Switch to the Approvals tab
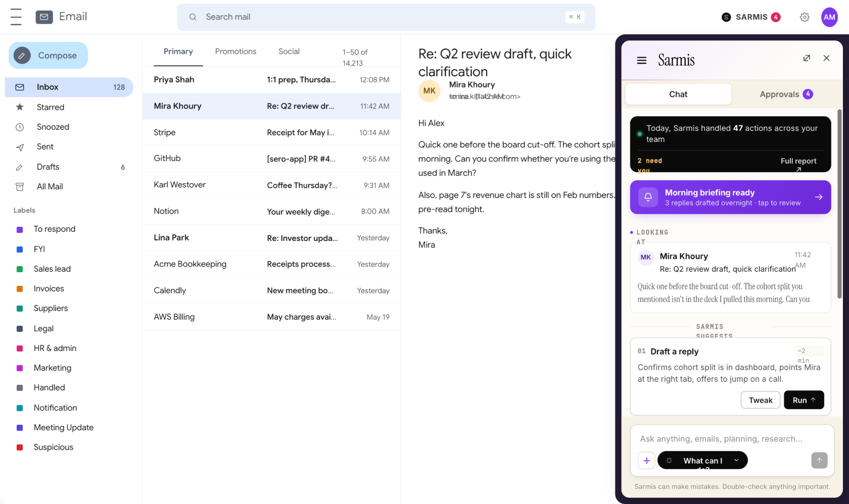The height and width of the screenshot is (504, 849). pyautogui.click(x=786, y=94)
